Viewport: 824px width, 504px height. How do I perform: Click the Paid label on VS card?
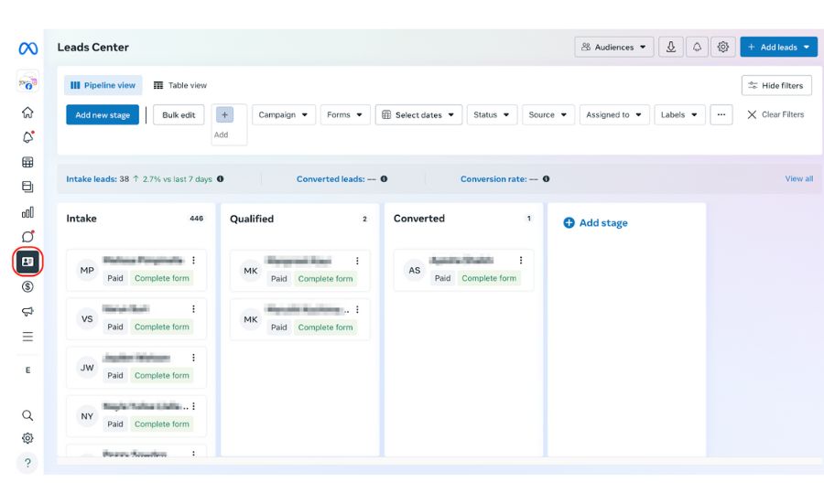[x=115, y=327]
